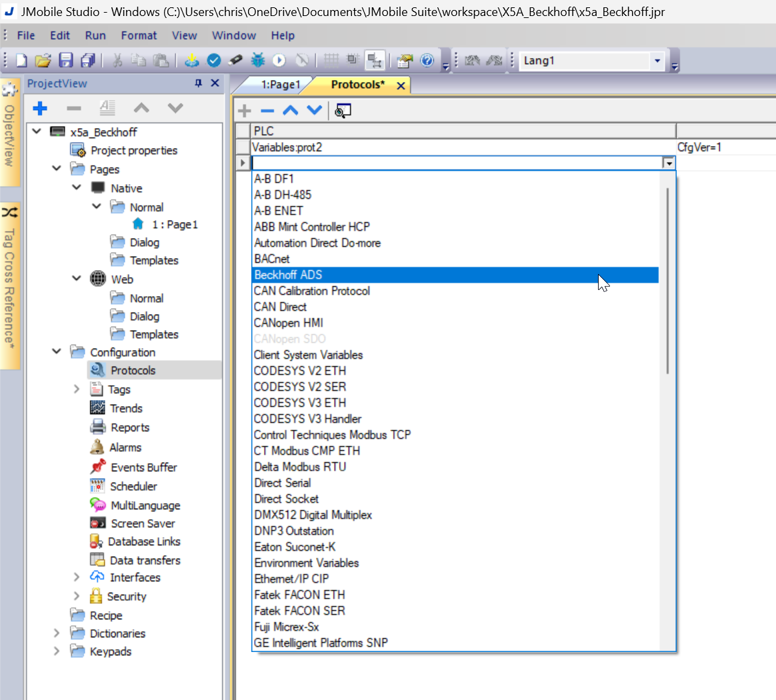Open MultiLanguage in the tree
Viewport: 776px width, 700px height.
145,505
